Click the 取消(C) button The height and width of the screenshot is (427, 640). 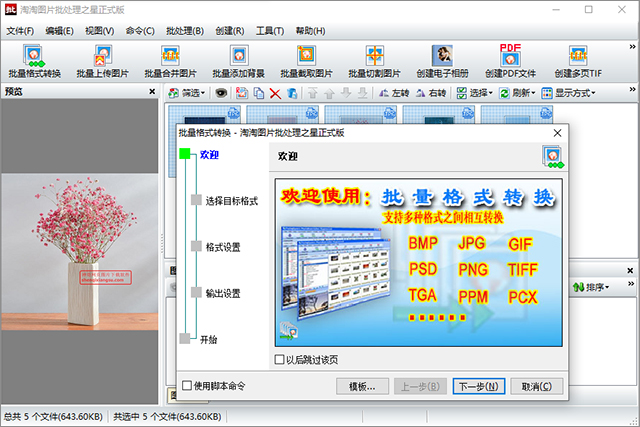coord(536,386)
